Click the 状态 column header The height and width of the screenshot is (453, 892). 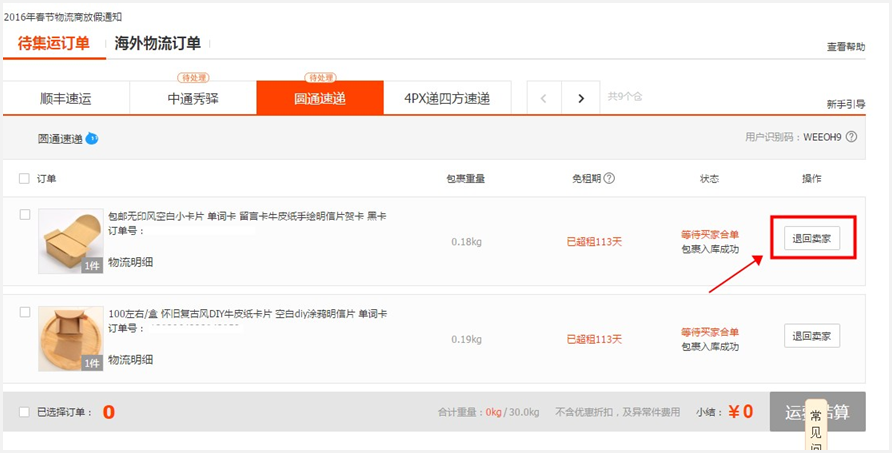(709, 179)
